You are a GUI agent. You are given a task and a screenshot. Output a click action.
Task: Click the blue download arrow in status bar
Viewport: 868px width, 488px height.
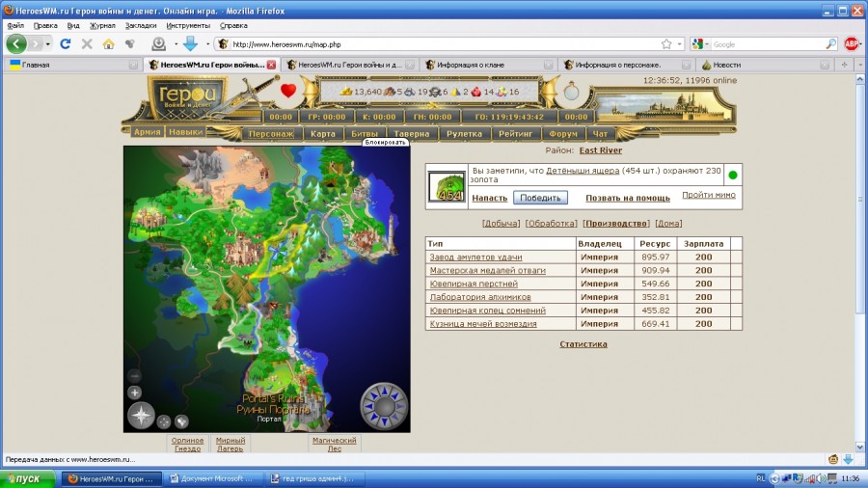[848, 459]
